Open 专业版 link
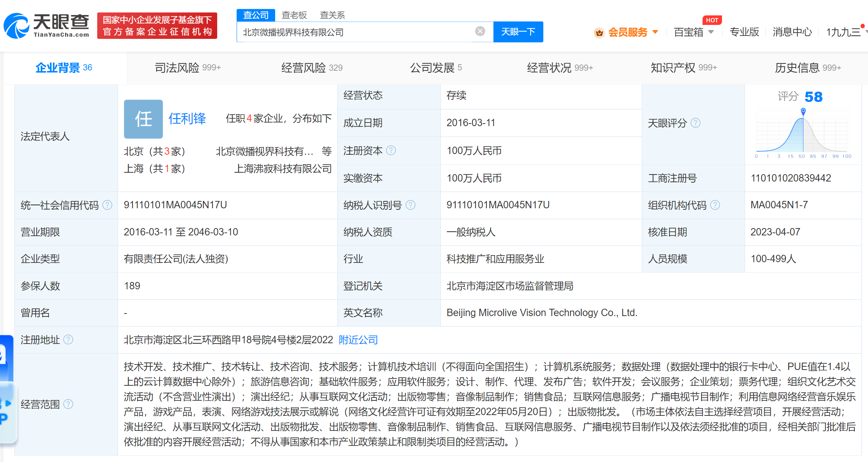Image resolution: width=868 pixels, height=462 pixels. [x=744, y=32]
